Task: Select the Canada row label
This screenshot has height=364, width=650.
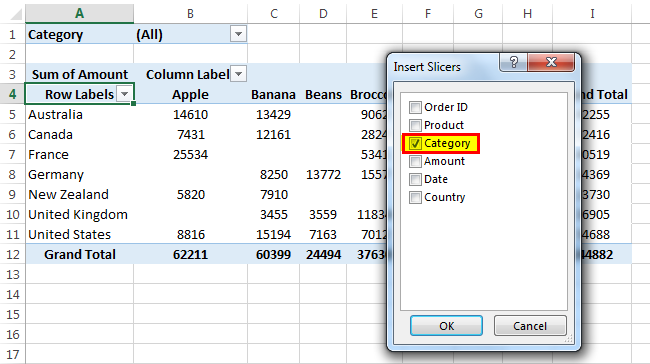Action: [x=80, y=134]
